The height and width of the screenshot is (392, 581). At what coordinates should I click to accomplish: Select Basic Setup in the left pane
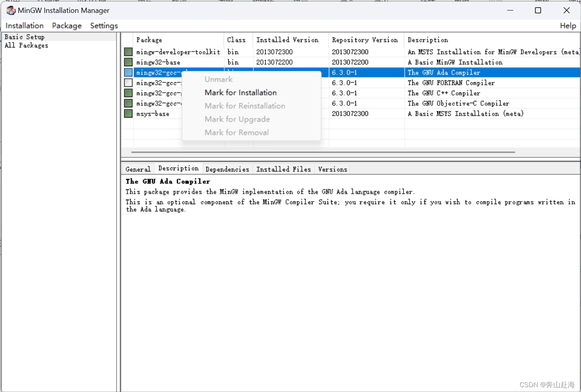tap(25, 37)
